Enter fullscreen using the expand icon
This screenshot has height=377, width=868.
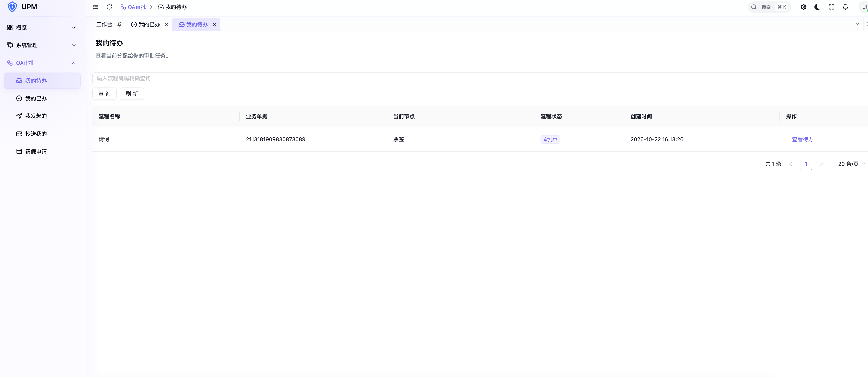point(831,7)
